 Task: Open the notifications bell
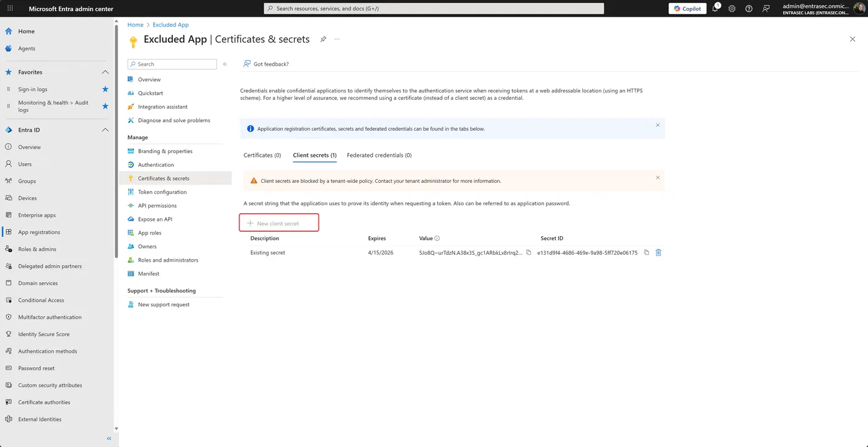pyautogui.click(x=715, y=9)
